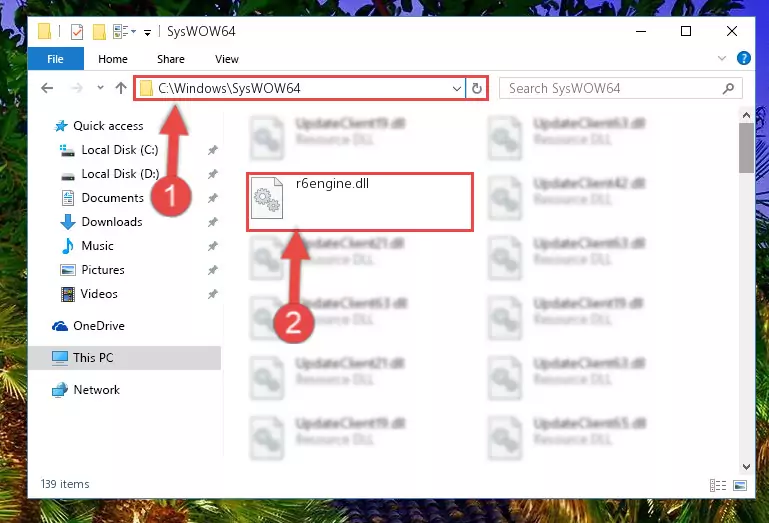Select Network in the navigation pane

click(96, 390)
